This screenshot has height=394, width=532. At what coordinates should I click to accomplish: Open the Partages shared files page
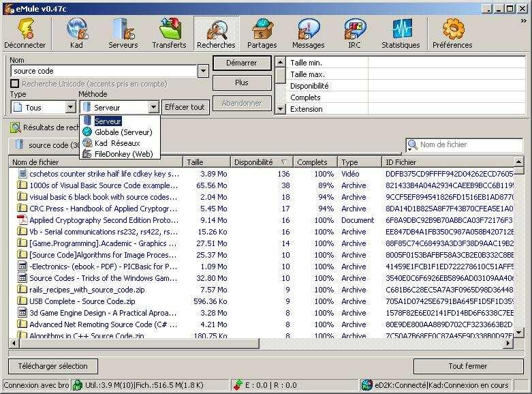[262, 33]
